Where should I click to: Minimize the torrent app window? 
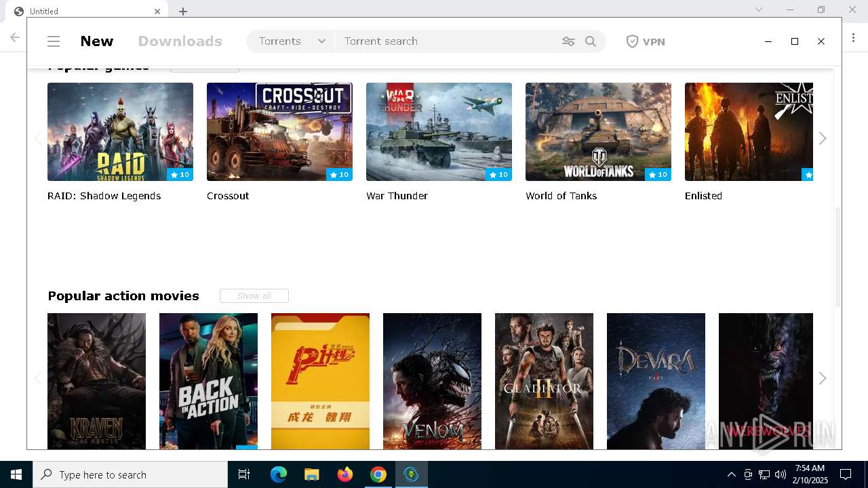(x=768, y=41)
